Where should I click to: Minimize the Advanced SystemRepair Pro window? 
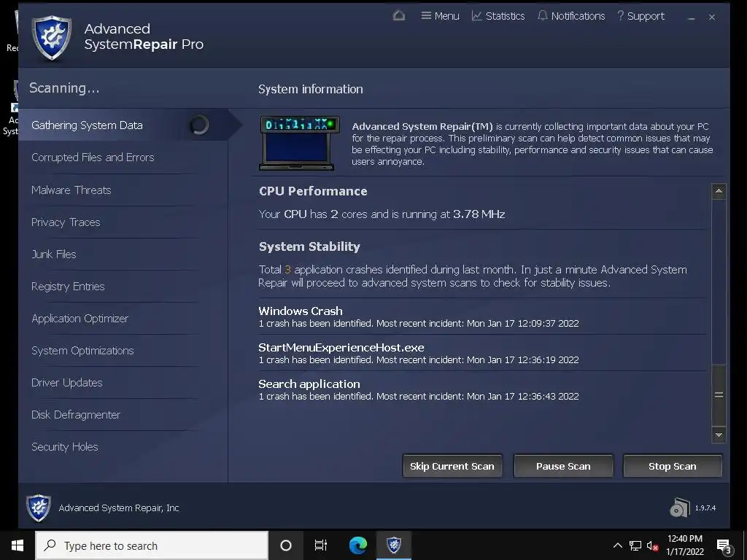pos(692,17)
